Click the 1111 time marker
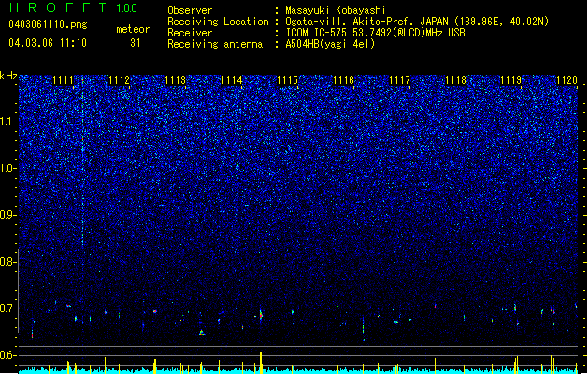The height and width of the screenshot is (374, 588). point(63,80)
